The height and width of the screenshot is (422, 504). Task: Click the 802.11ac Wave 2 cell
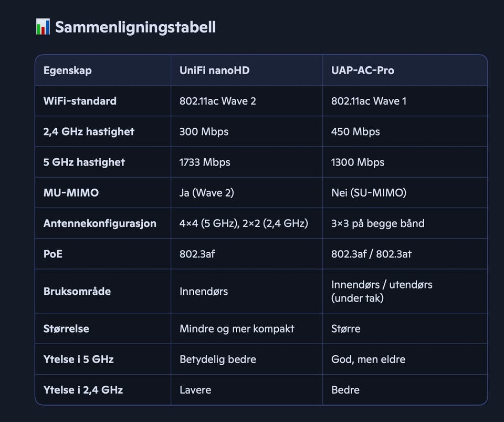click(217, 101)
